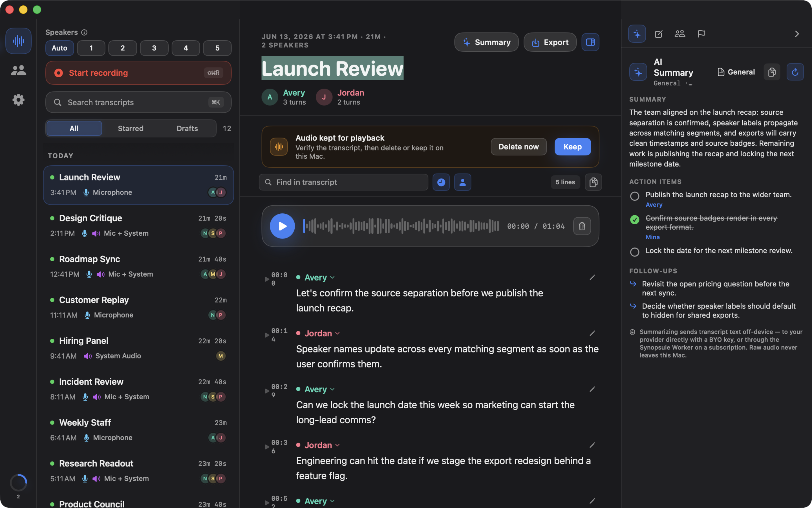The image size is (812, 508).
Task: Edit the 00:14 Jordan segment pencil
Action: coord(592,333)
